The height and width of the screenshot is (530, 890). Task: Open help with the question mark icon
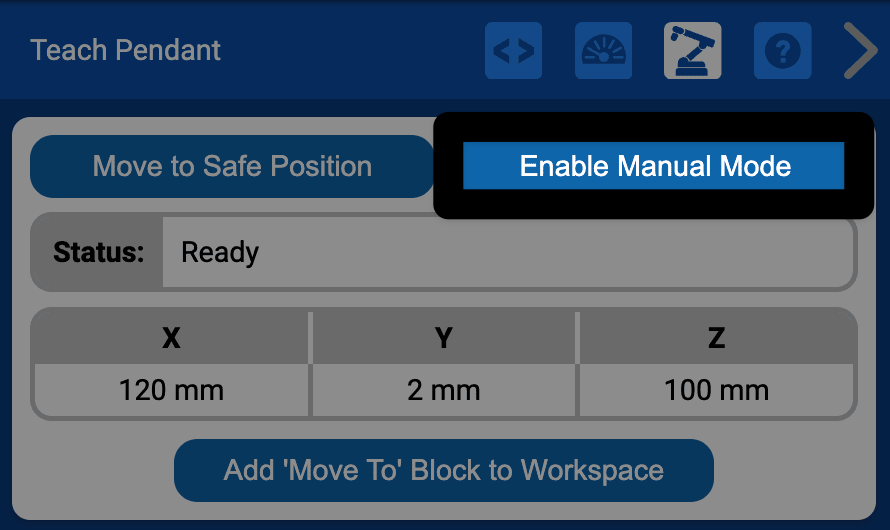(782, 51)
